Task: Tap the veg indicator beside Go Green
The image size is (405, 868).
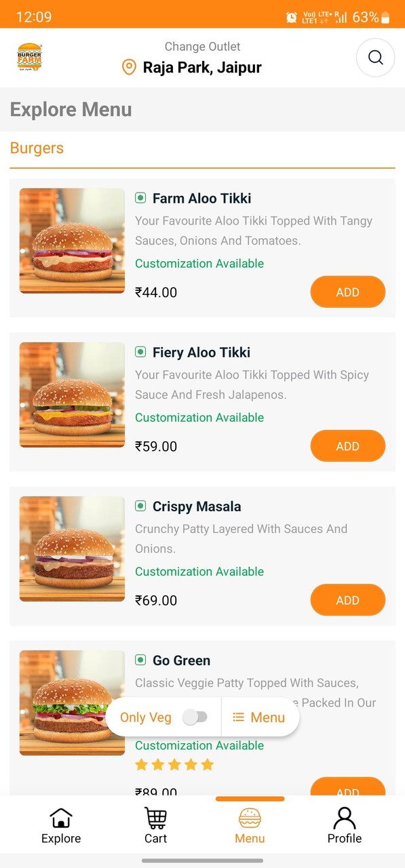Action: click(x=140, y=659)
